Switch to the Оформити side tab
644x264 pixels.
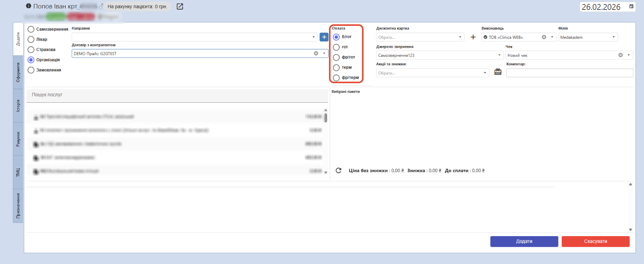point(18,72)
